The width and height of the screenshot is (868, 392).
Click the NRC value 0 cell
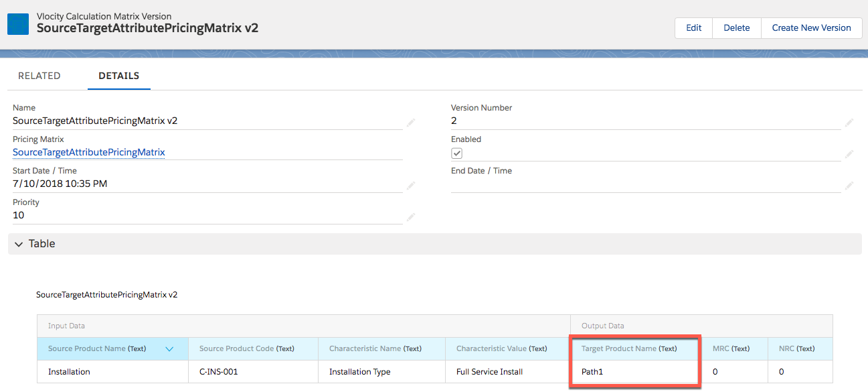tap(800, 371)
